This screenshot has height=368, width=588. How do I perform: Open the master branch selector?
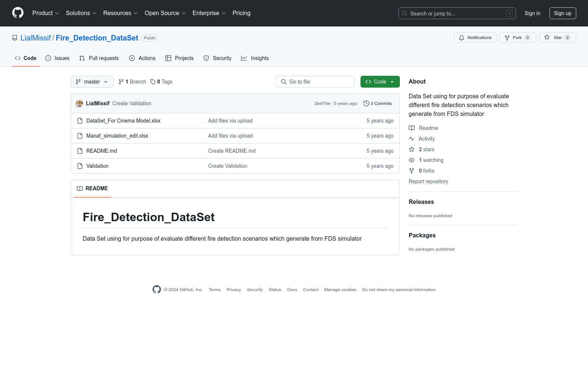coord(92,82)
